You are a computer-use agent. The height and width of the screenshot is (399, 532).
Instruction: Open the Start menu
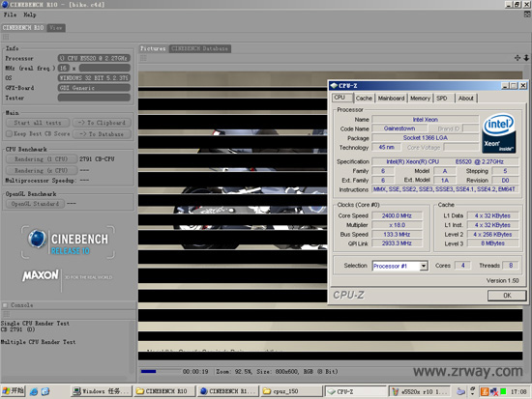[13, 391]
